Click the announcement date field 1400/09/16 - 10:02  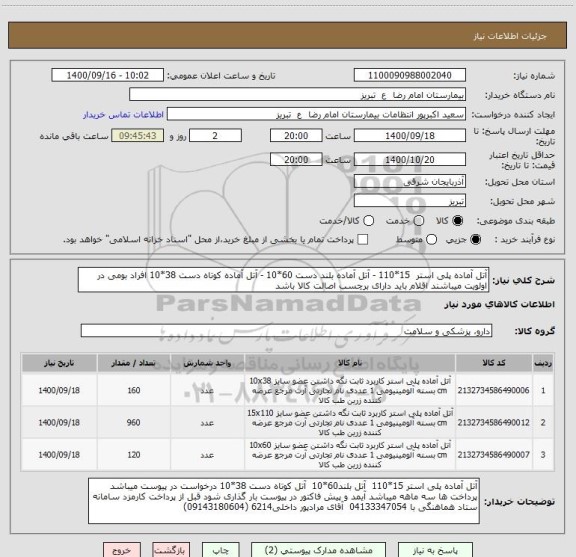pos(108,75)
